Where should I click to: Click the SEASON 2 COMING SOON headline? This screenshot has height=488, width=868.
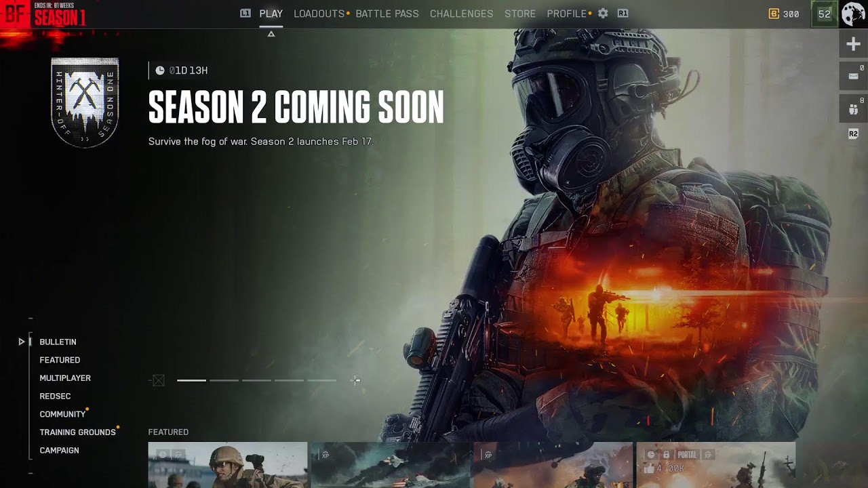[x=296, y=107]
